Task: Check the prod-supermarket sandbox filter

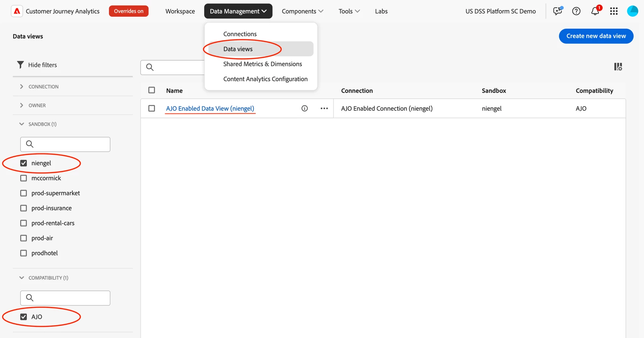Action: [23, 193]
